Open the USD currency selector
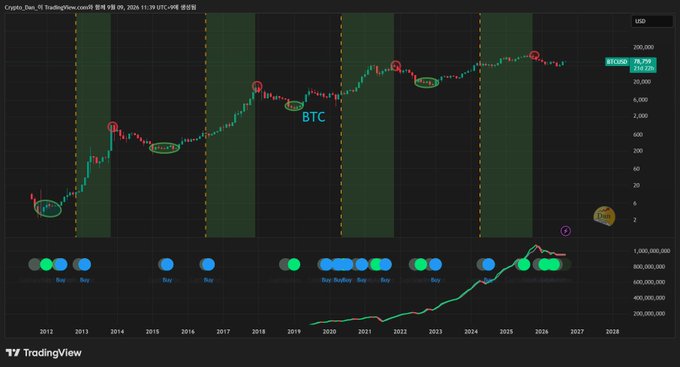680x367 pixels. (x=652, y=21)
